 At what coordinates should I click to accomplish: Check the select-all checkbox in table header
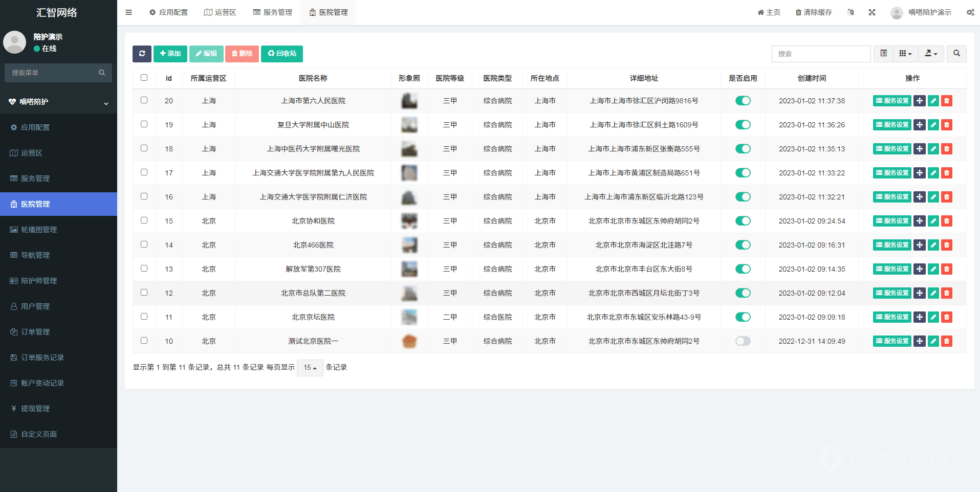144,78
